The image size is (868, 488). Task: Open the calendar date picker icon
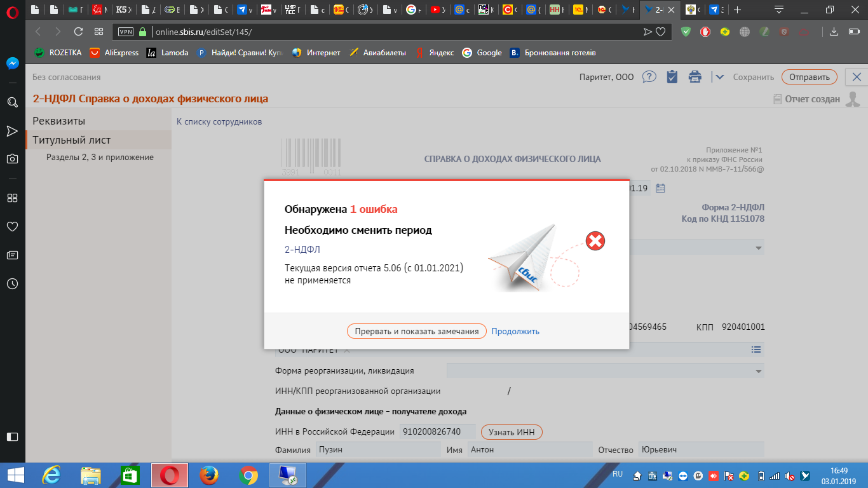tap(660, 188)
